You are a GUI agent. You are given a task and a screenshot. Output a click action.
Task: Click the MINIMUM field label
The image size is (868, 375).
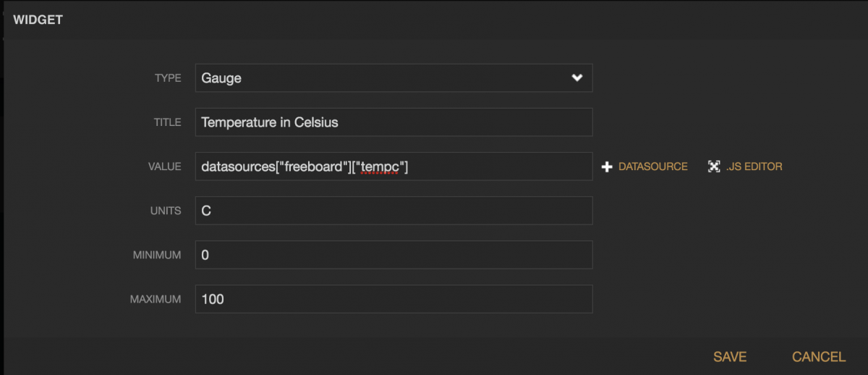[157, 255]
